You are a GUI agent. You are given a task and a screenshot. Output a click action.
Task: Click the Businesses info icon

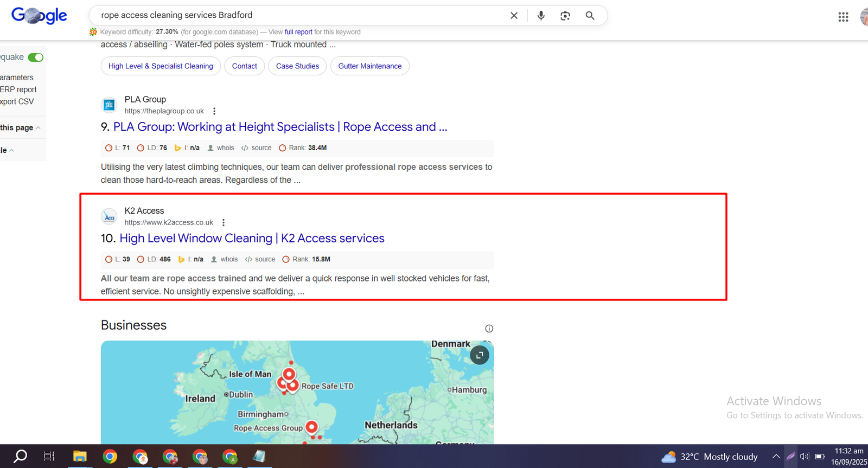click(489, 329)
